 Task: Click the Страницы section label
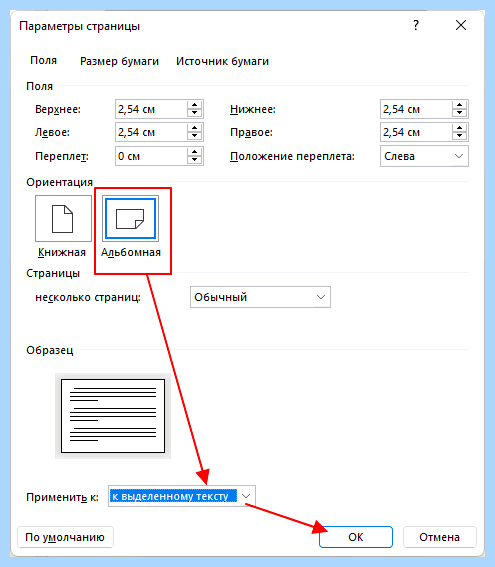(x=53, y=273)
